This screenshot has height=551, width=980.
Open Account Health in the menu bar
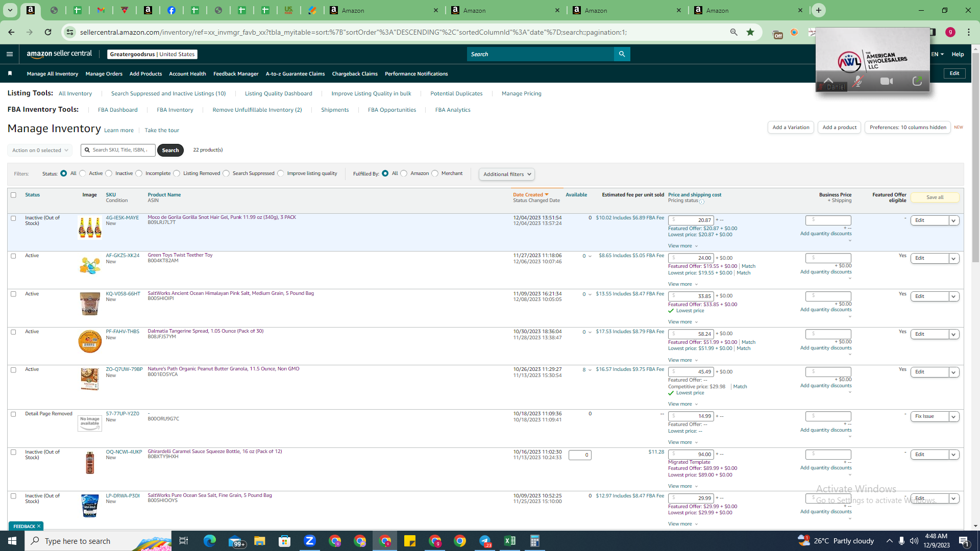(187, 74)
